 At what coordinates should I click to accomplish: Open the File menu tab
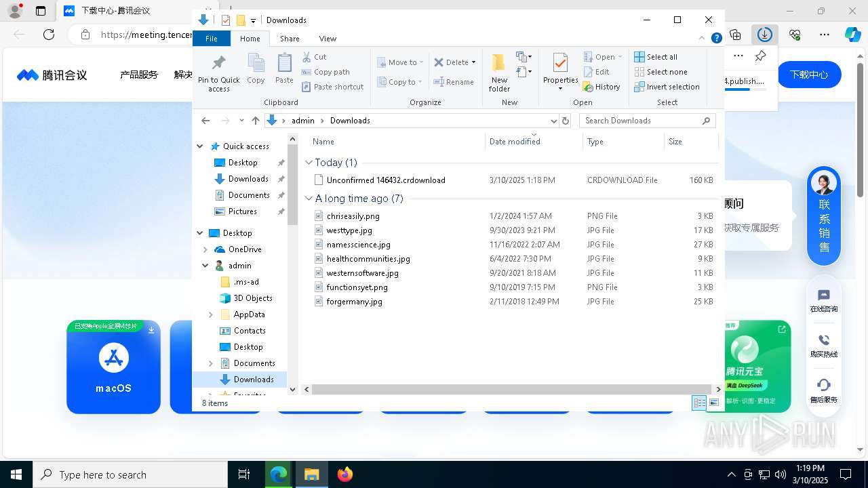point(212,39)
